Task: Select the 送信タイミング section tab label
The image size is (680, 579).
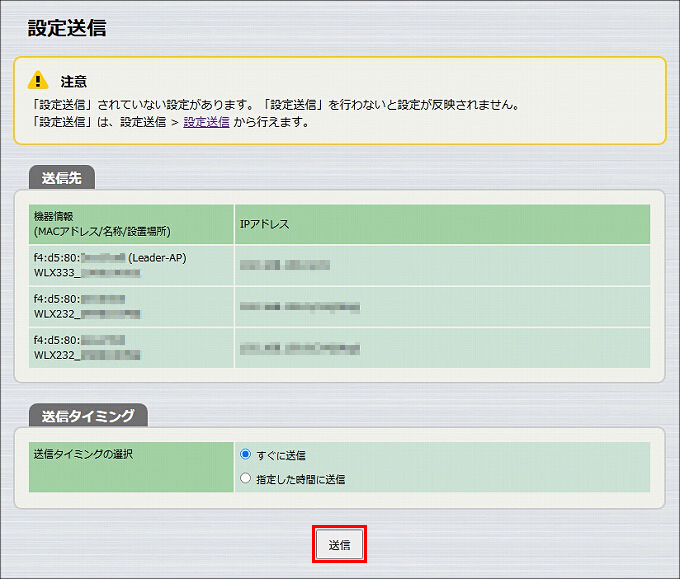Action: click(88, 416)
